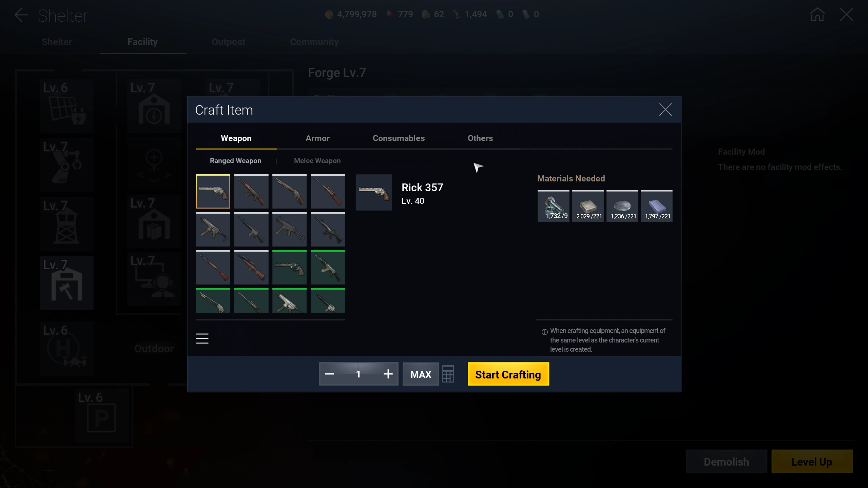868x488 pixels.
Task: Click the purple ingot material showing 1,797
Action: [657, 206]
